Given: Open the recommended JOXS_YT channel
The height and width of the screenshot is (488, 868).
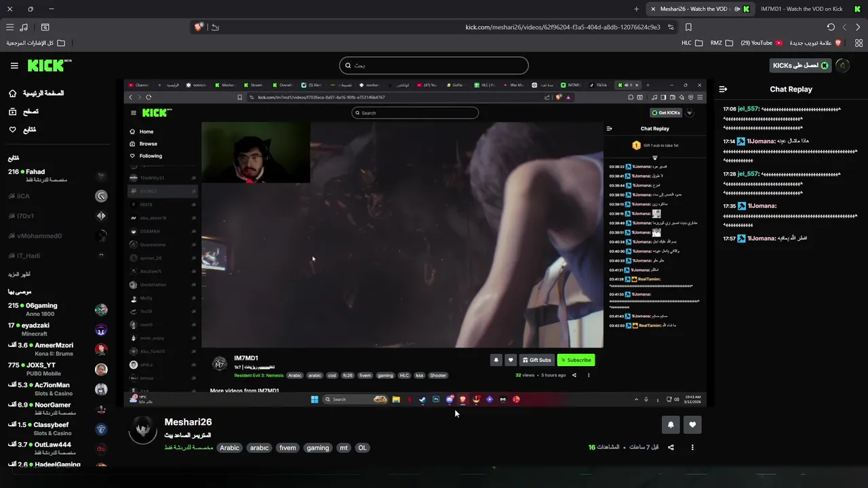Looking at the screenshot, I should (58, 369).
